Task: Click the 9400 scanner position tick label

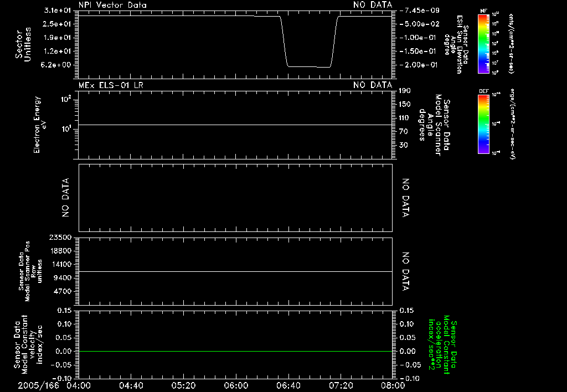Action: pos(62,278)
